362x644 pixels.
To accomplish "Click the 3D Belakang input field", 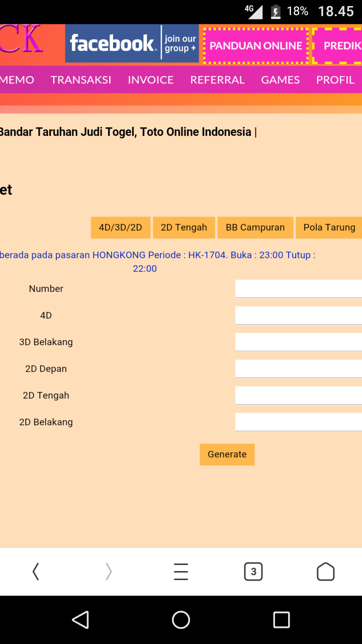I will [x=298, y=342].
